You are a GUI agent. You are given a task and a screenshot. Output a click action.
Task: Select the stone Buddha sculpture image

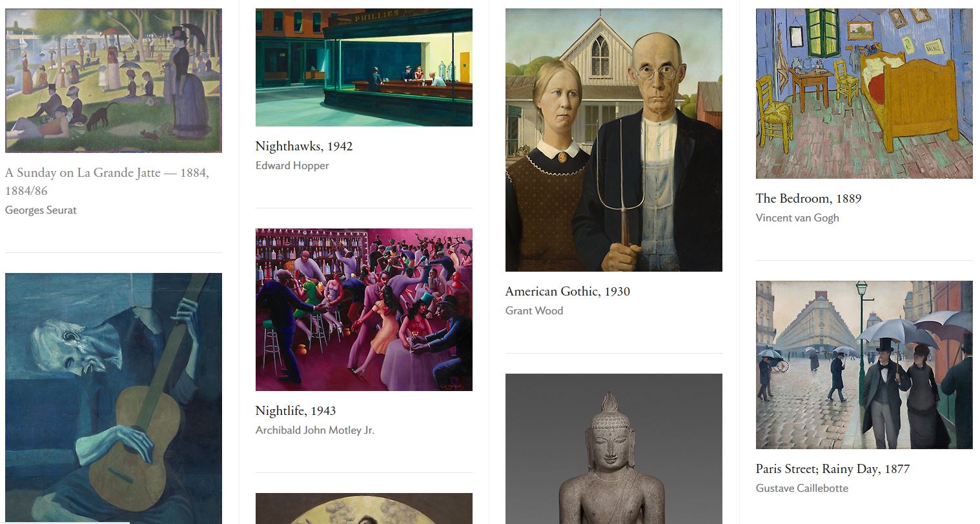click(614, 448)
